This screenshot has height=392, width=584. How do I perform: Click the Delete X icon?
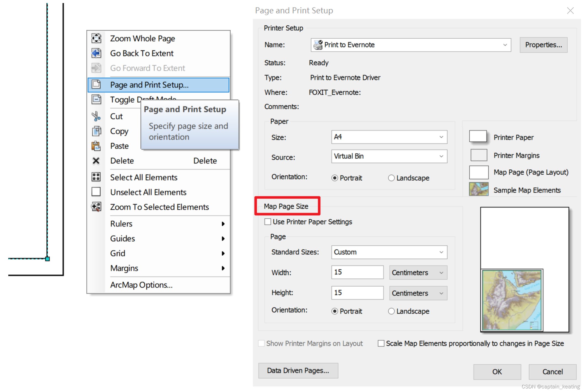pyautogui.click(x=96, y=161)
